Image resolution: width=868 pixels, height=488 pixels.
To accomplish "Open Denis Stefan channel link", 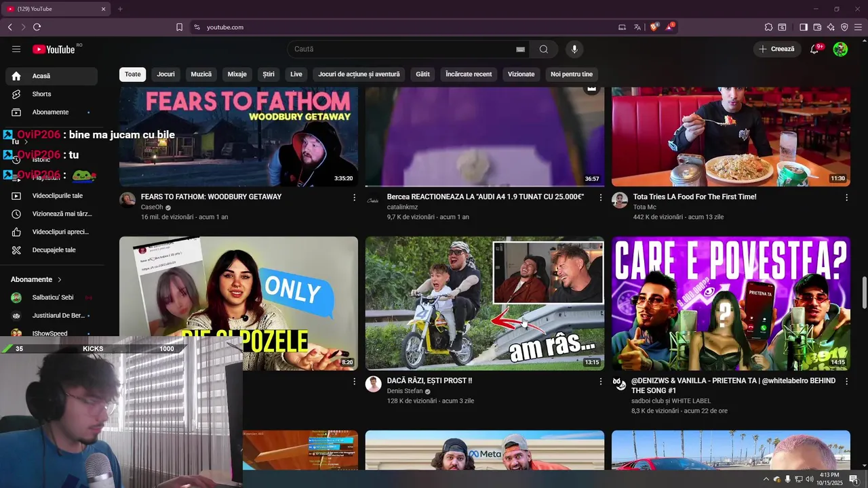I will point(405,391).
